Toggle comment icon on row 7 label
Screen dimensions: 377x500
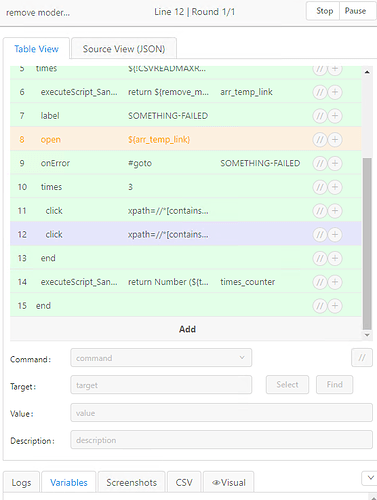(x=320, y=116)
